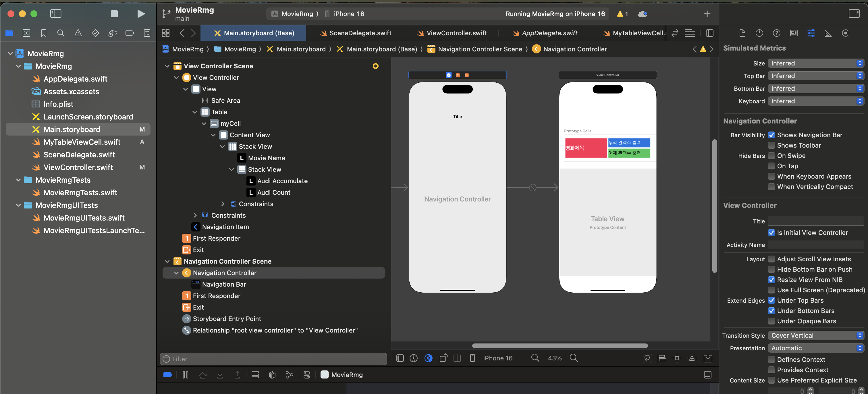This screenshot has height=394, width=868.
Task: Open Resolve Auto Layout Issues menu
Action: click(x=692, y=358)
